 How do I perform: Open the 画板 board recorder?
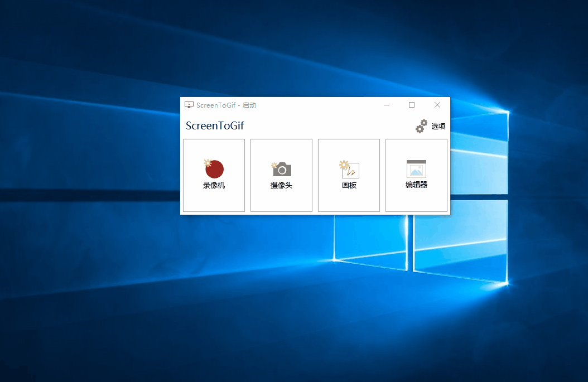[x=349, y=175]
